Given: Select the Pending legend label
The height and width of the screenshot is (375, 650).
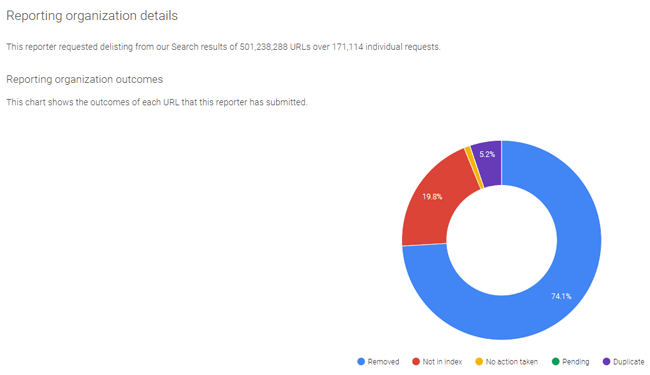Looking at the screenshot, I should [576, 362].
